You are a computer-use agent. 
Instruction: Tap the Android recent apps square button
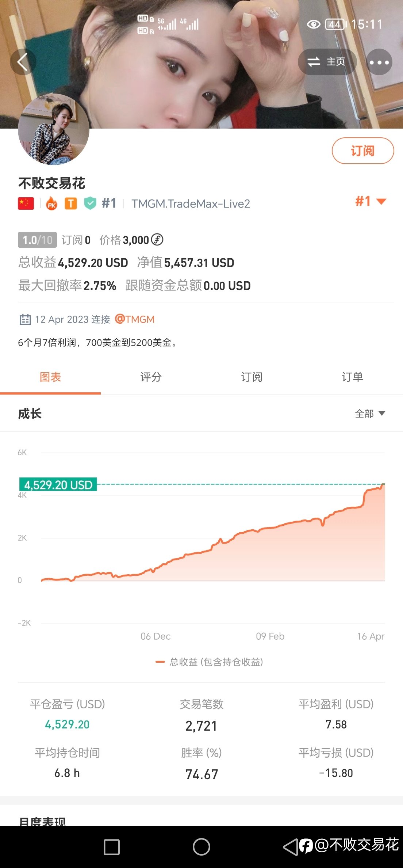[x=112, y=847]
